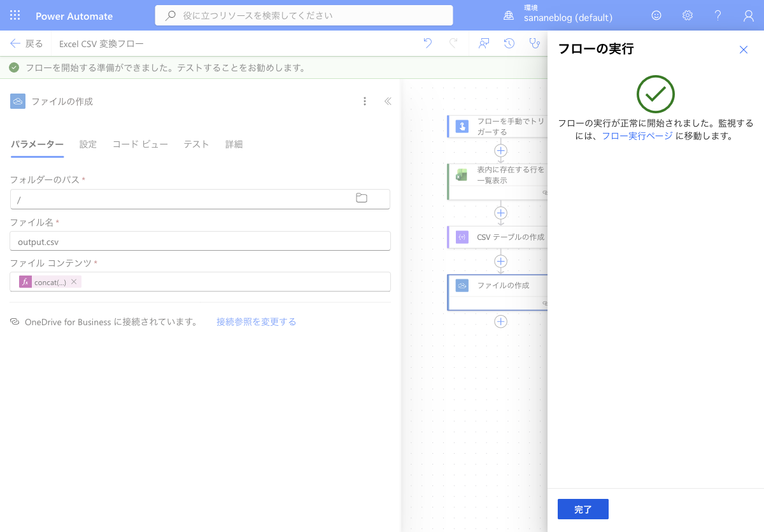
Task: Select the パラメーター tab
Action: tap(37, 144)
